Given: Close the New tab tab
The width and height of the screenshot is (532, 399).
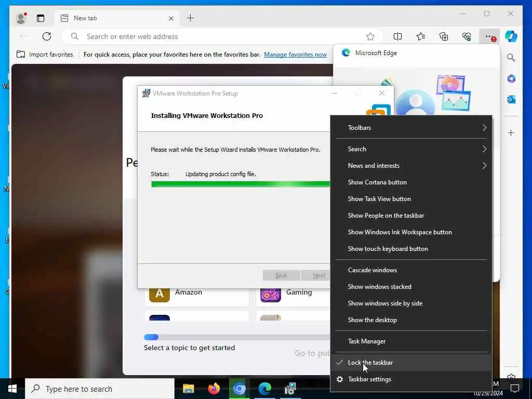Looking at the screenshot, I should coord(171,18).
